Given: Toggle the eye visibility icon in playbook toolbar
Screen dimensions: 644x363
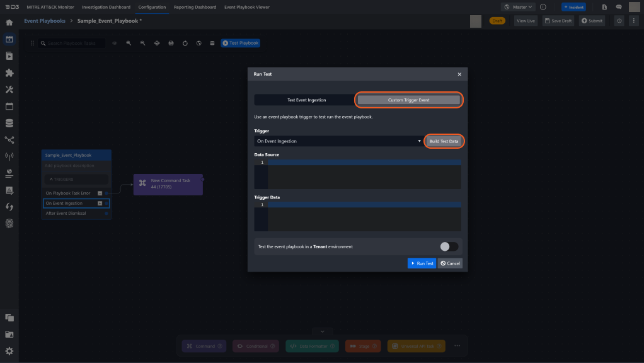Looking at the screenshot, I should [115, 43].
